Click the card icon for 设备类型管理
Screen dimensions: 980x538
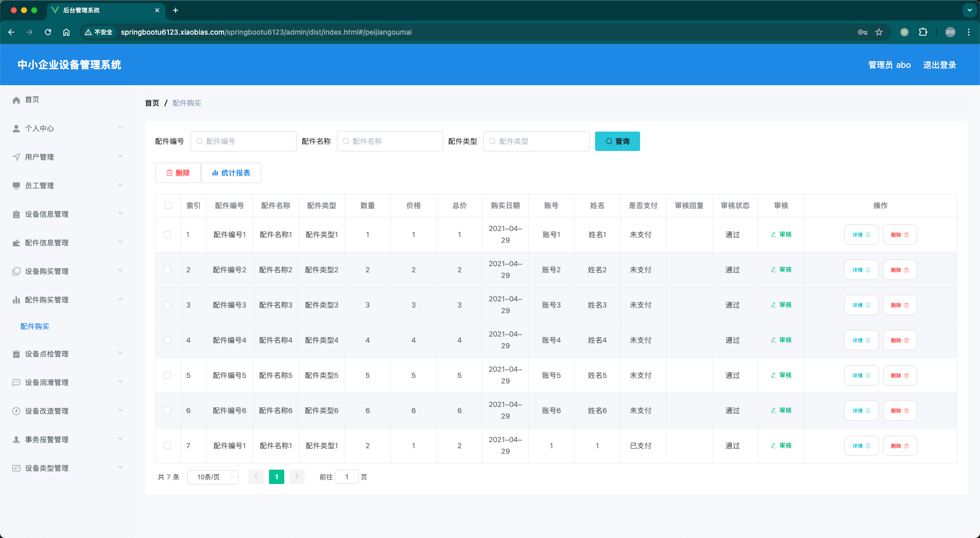[x=16, y=468]
